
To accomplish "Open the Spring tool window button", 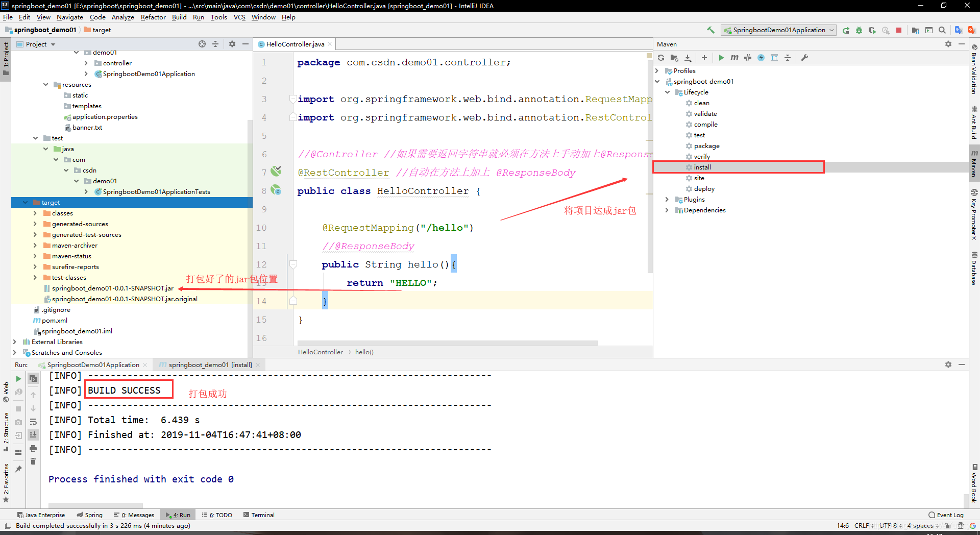I will click(x=89, y=515).
